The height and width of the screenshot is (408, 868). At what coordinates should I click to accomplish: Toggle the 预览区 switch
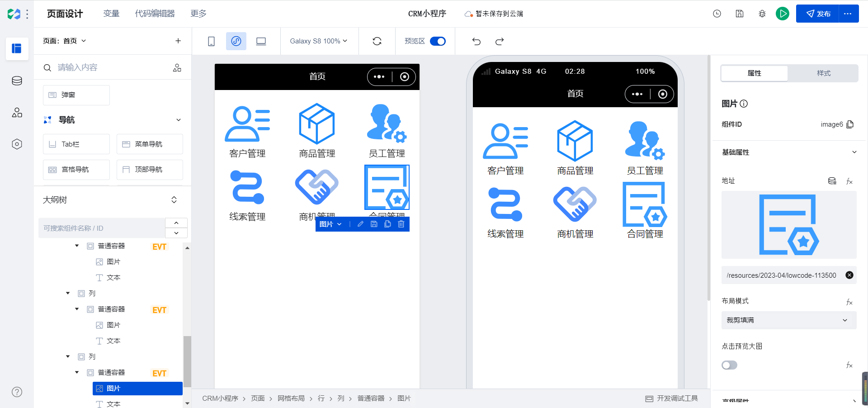pos(438,41)
